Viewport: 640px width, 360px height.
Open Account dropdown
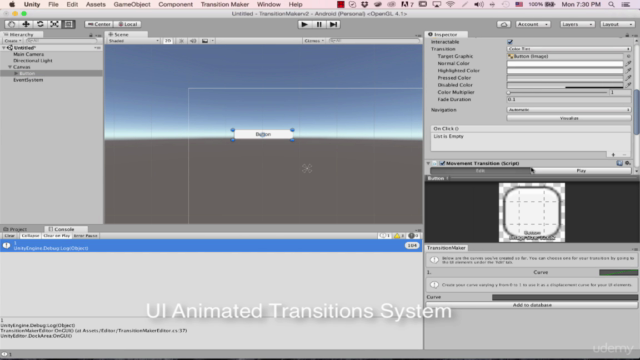[x=533, y=24]
